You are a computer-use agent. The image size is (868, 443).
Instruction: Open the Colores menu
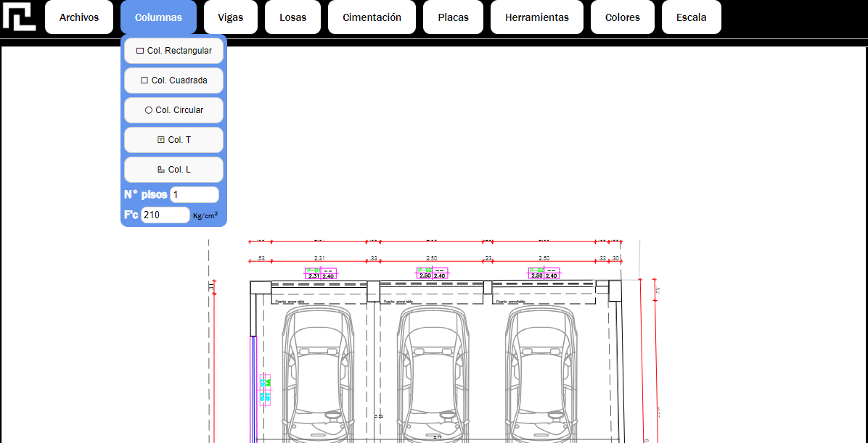(x=623, y=17)
